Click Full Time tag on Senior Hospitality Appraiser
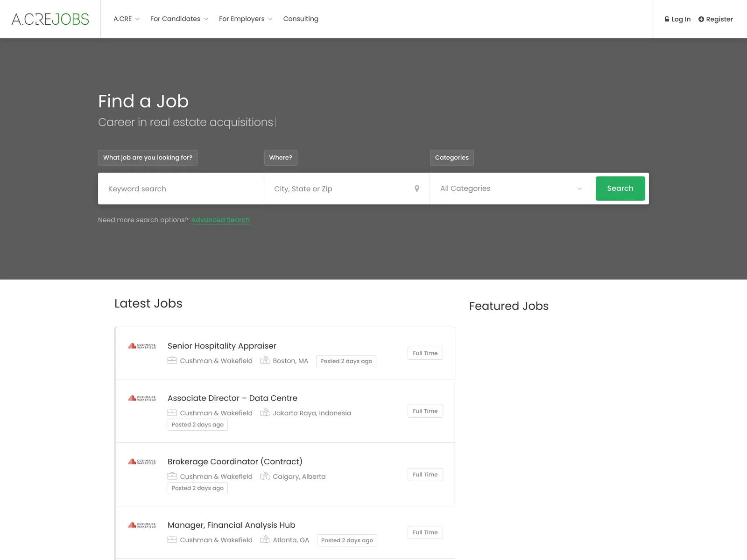 tap(425, 353)
